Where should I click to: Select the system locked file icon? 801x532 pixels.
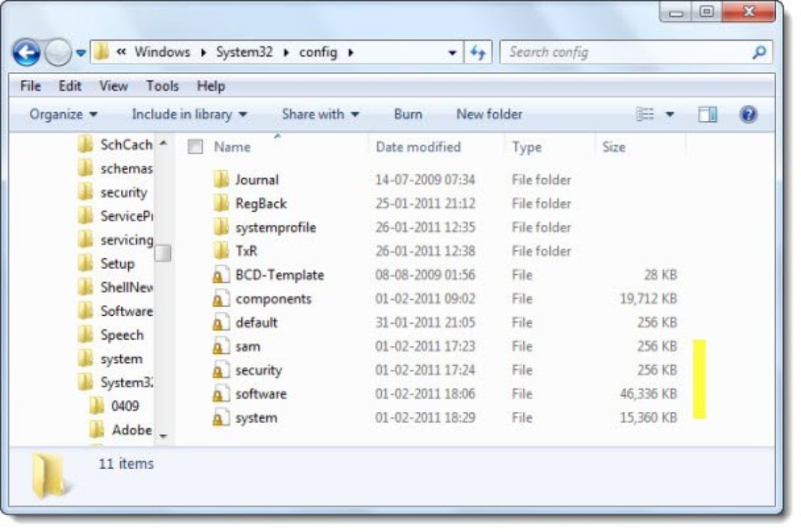point(221,418)
